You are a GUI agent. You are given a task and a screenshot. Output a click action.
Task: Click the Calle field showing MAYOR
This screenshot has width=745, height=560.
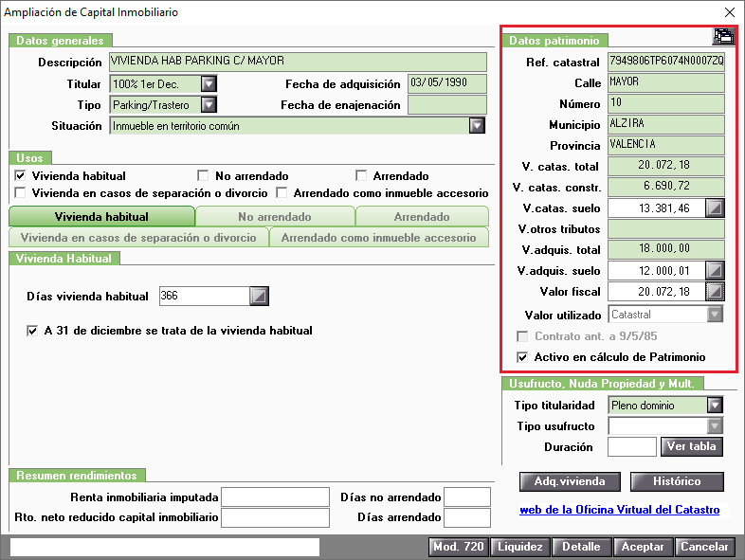[x=666, y=82]
